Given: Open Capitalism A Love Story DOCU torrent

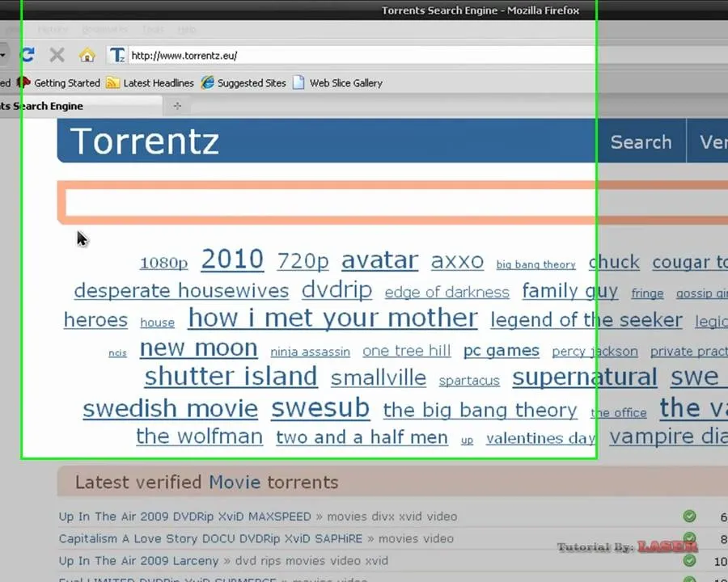Looking at the screenshot, I should 210,539.
